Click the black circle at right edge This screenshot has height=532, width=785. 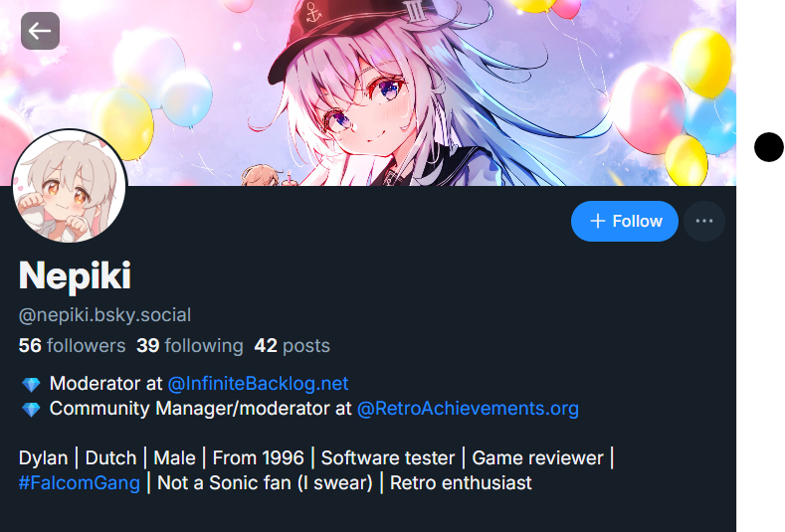[x=768, y=147]
